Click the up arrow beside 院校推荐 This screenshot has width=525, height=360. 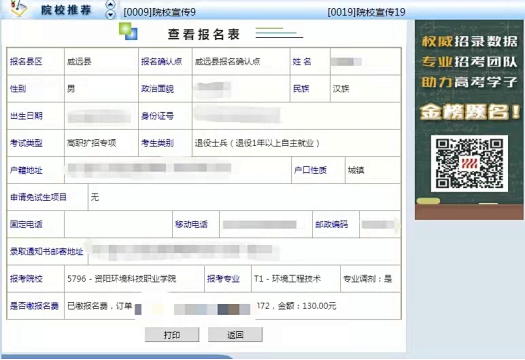click(x=110, y=5)
